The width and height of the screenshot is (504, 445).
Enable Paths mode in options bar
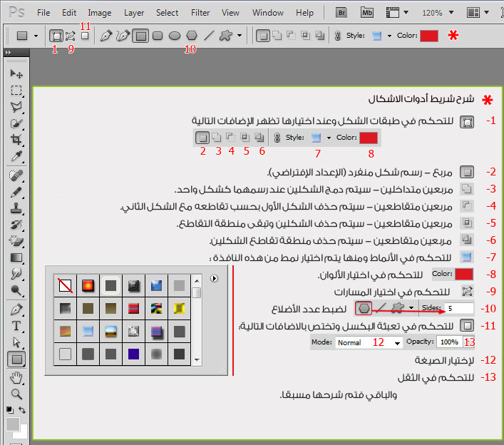71,36
